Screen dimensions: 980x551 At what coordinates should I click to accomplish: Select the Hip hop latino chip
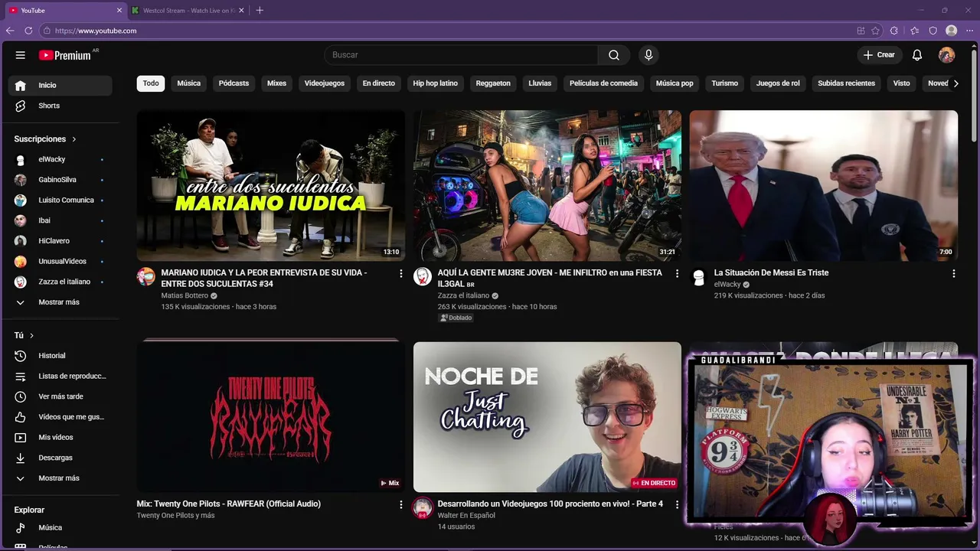pyautogui.click(x=436, y=83)
